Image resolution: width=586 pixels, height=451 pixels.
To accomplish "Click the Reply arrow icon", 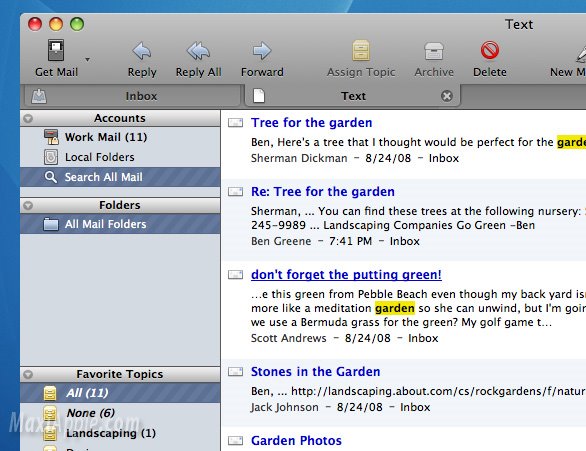I will point(142,51).
